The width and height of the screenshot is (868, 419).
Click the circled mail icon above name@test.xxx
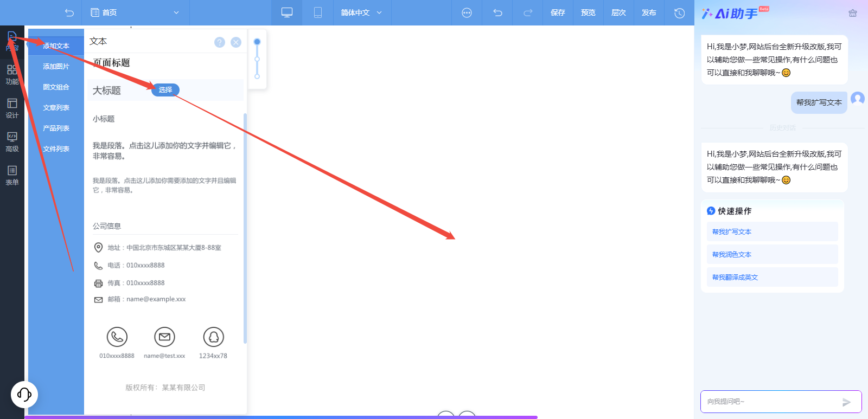(164, 337)
